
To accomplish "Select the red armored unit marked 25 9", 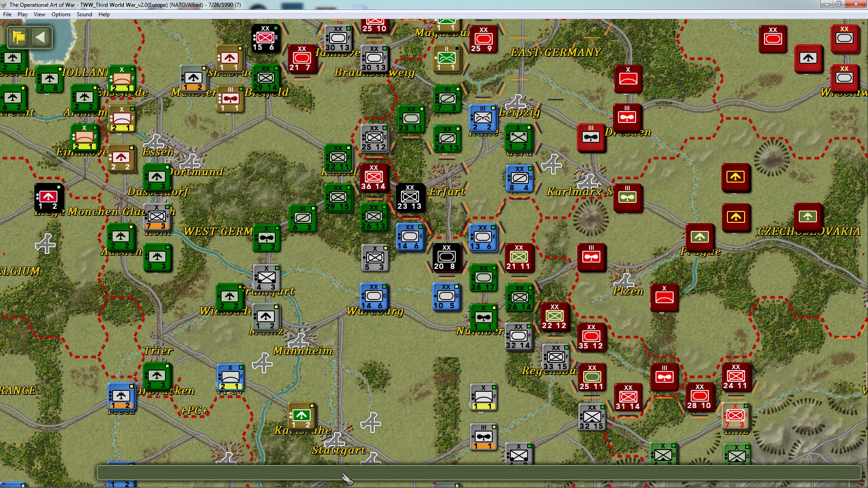I will 483,39.
